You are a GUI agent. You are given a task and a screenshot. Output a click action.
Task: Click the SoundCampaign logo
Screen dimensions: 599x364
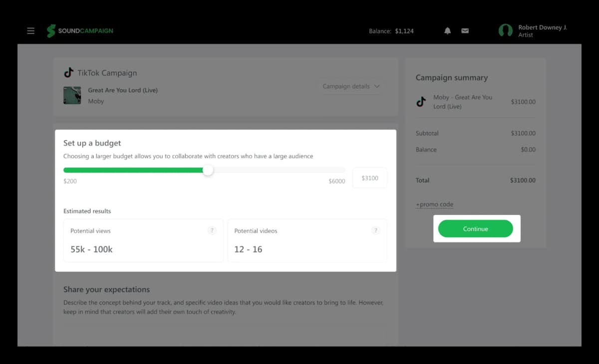point(80,31)
